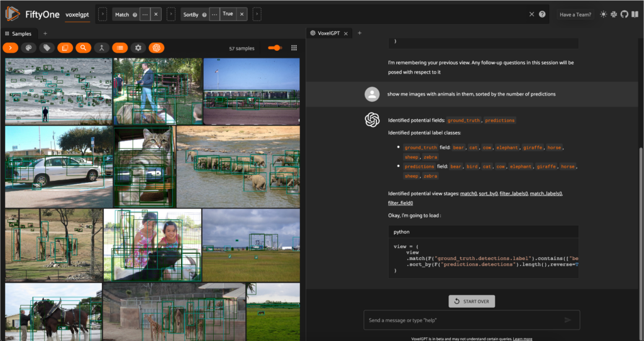Click the Slack icon in header
Screen dimensions: 644x341
point(614,14)
